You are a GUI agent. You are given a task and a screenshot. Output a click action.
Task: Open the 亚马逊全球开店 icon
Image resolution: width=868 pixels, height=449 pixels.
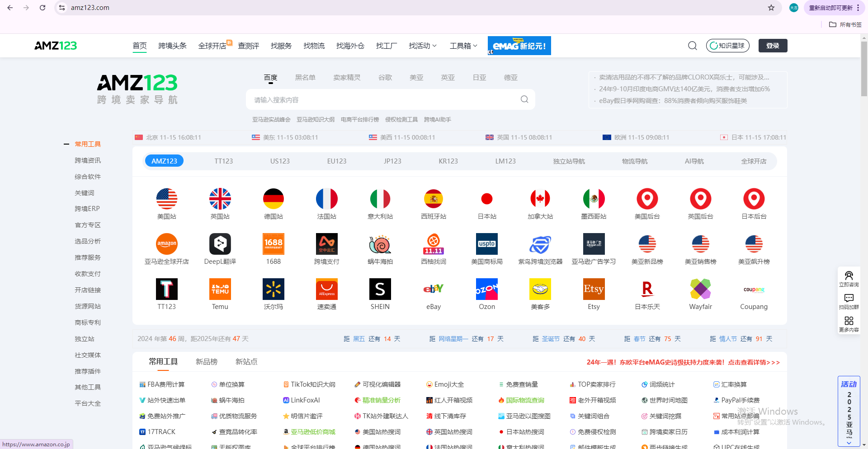click(x=167, y=244)
